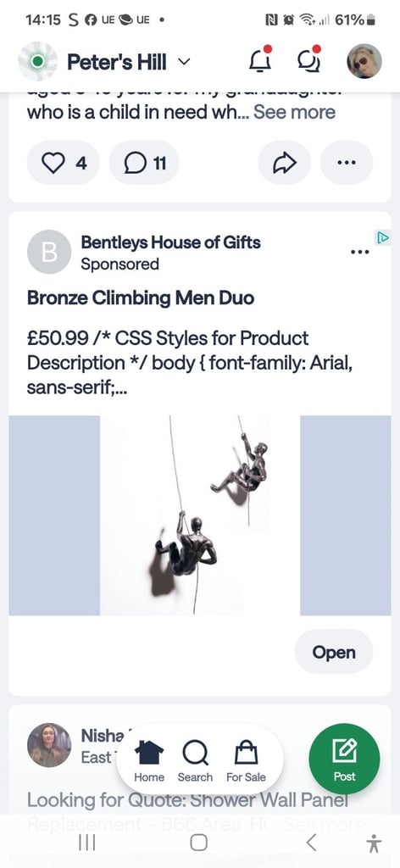Click the AdChoices triangle icon
This screenshot has height=868, width=400.
pyautogui.click(x=383, y=237)
